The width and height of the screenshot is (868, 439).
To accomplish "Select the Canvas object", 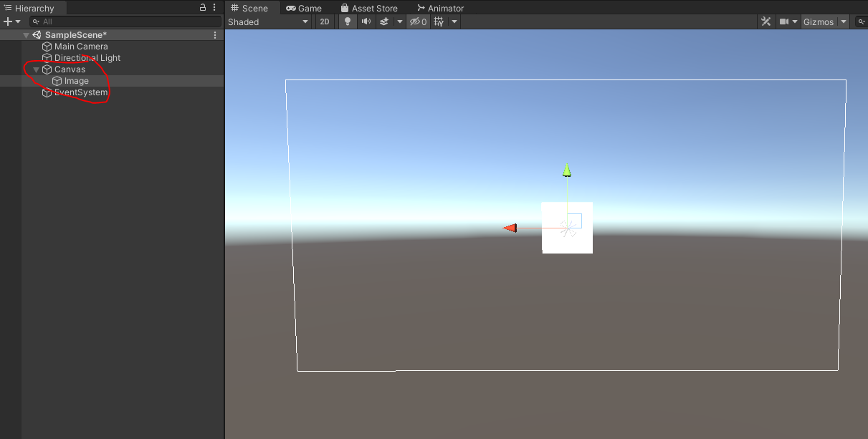I will [x=70, y=69].
